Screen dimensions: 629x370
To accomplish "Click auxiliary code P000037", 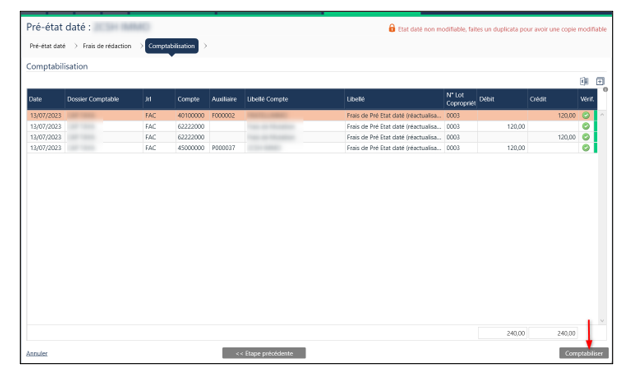I will tap(227, 148).
